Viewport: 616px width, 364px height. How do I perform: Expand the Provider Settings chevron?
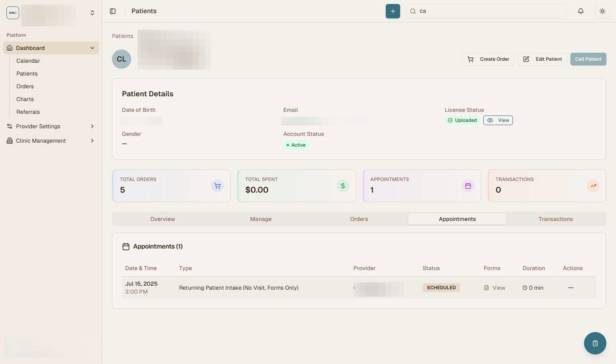click(x=92, y=126)
